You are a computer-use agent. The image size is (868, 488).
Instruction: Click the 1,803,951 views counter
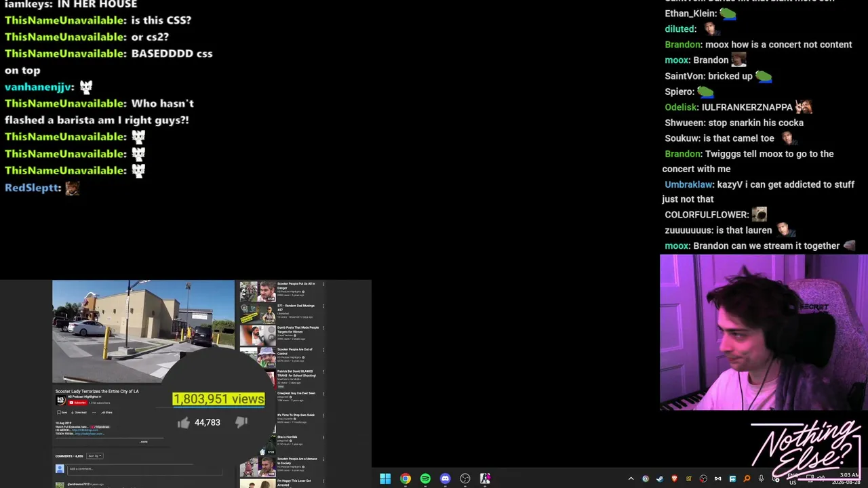(218, 399)
